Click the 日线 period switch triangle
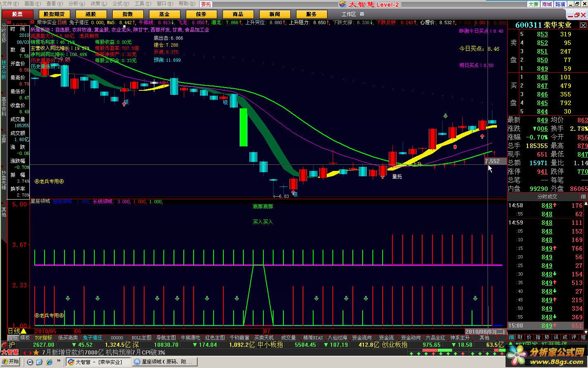Viewport: 588px width, 368px height. [x=23, y=331]
